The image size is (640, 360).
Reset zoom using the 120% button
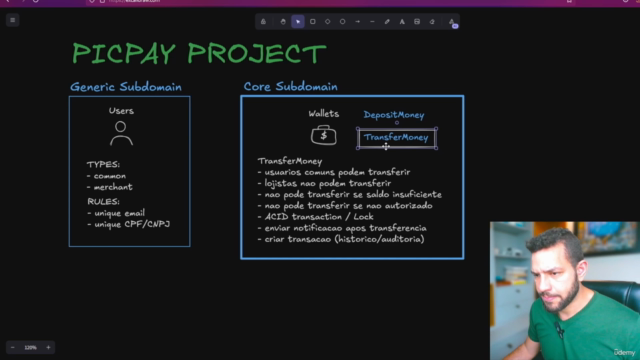(31, 347)
